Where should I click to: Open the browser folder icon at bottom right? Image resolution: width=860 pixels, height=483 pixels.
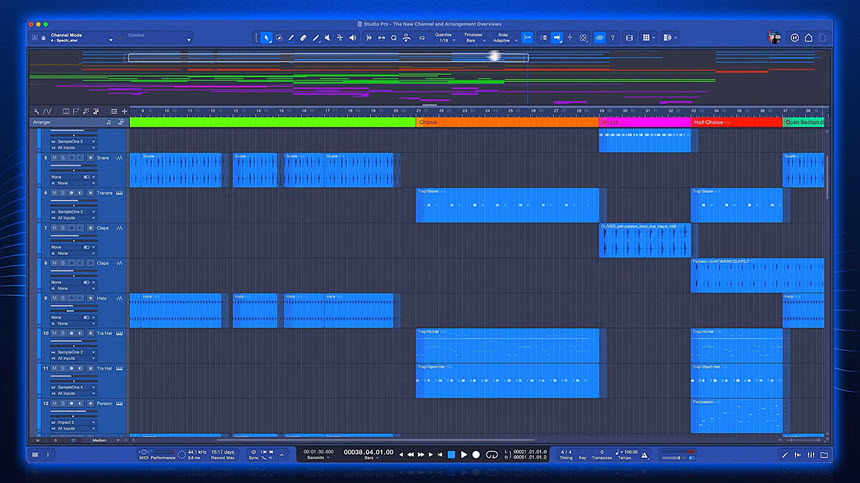pyautogui.click(x=824, y=455)
